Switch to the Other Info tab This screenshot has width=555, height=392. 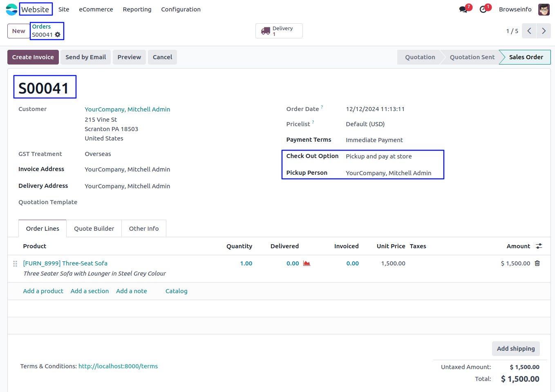click(144, 229)
